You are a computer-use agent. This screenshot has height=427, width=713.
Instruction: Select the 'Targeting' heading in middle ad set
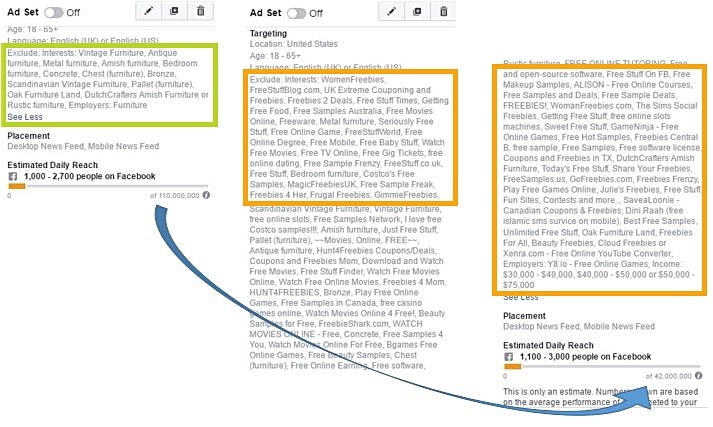pyautogui.click(x=268, y=34)
